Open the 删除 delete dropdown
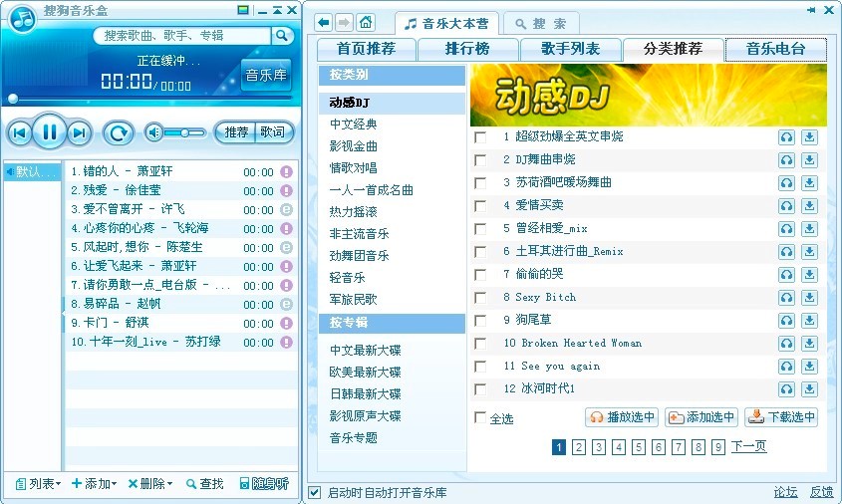The width and height of the screenshot is (842, 504). click(x=150, y=484)
